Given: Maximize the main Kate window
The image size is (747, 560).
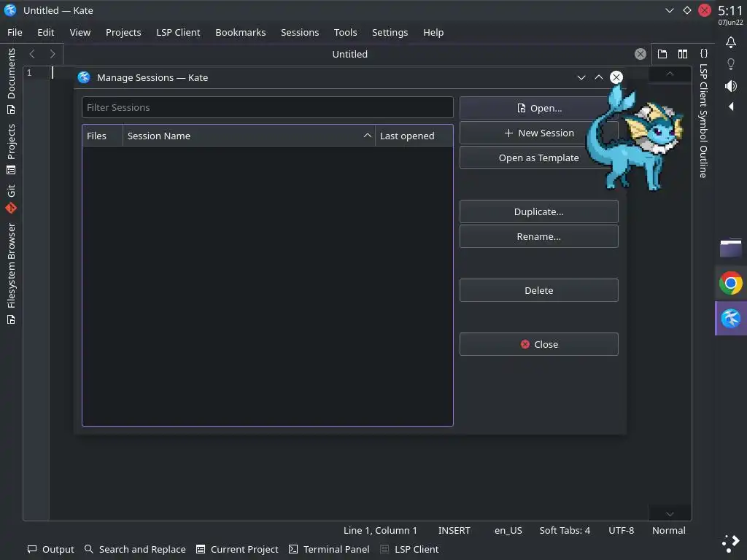Looking at the screenshot, I should pos(687,10).
